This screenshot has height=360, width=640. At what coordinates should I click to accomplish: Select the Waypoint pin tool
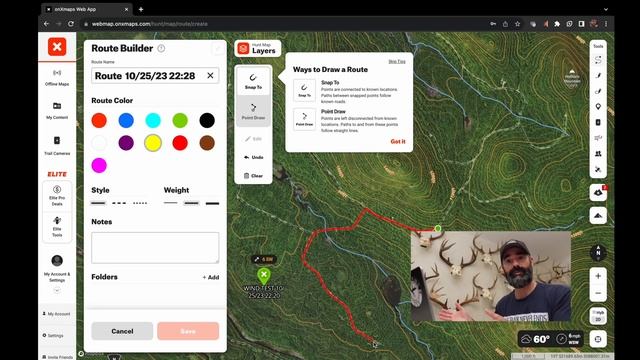click(x=598, y=107)
